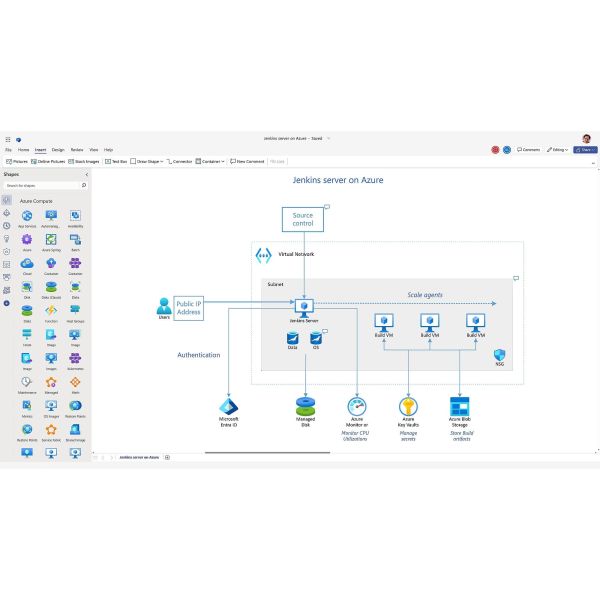Open the user profile picture
The image size is (600, 600).
(x=586, y=139)
